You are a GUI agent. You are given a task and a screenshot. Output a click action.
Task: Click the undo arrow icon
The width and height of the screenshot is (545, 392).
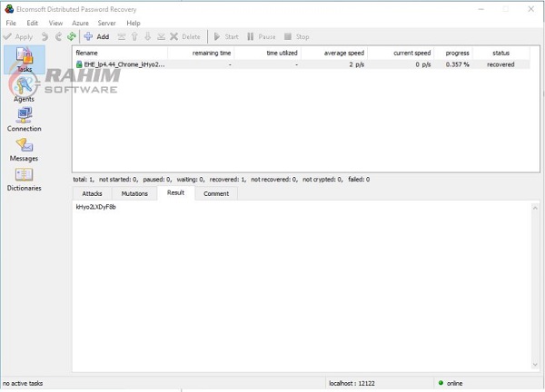45,36
